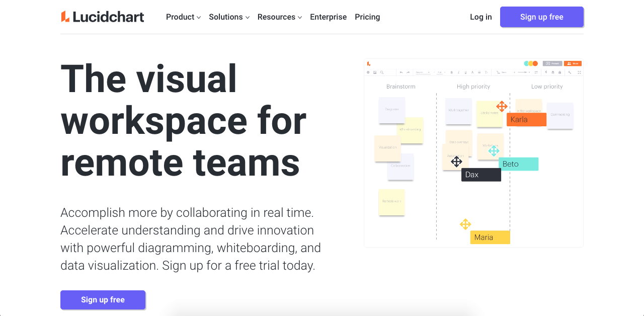The height and width of the screenshot is (316, 644).
Task: Click the Lucidchart logo in the header
Action: coord(103,17)
